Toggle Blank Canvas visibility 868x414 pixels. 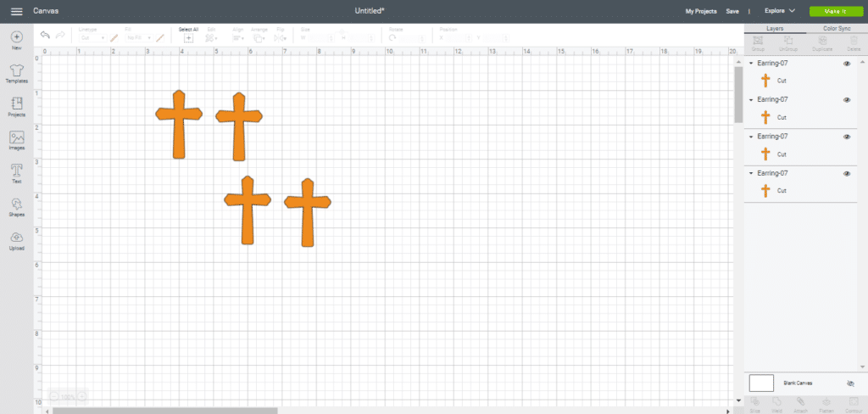coord(850,383)
